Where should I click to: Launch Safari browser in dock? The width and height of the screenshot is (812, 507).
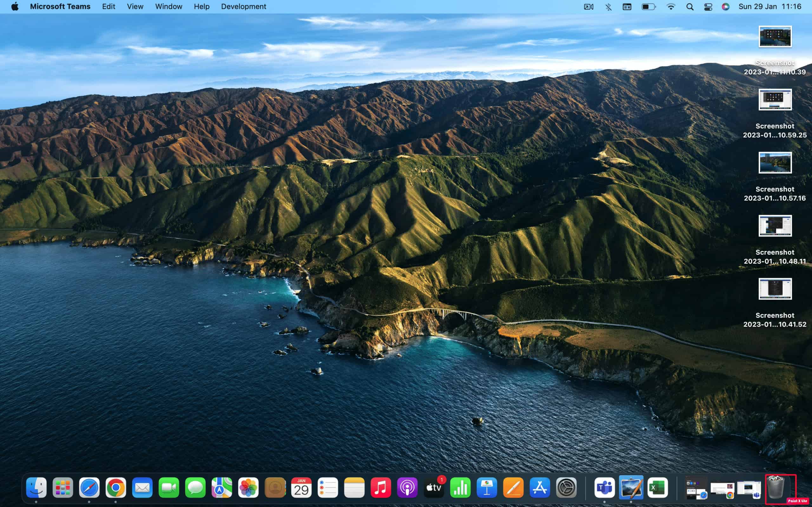[x=89, y=488]
